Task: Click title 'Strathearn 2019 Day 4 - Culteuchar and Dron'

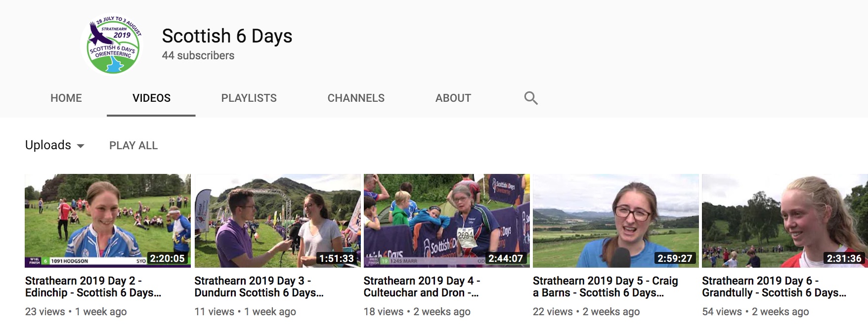Action: [422, 287]
